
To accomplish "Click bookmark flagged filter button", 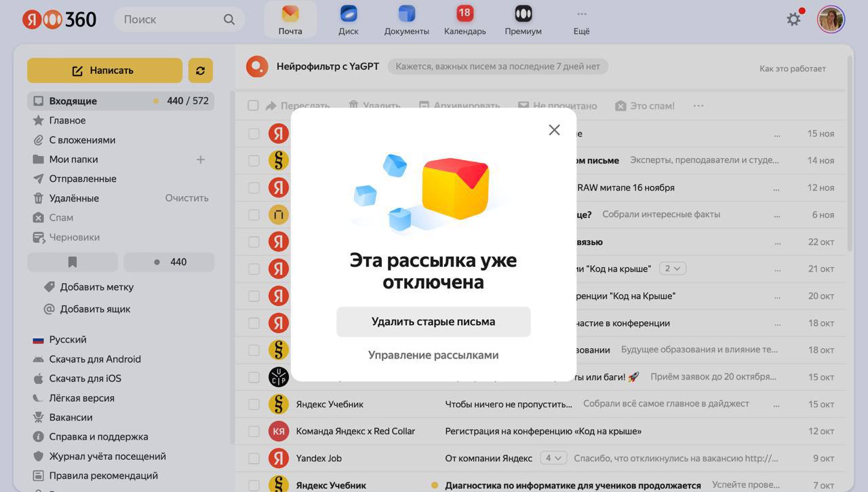I will tap(73, 262).
